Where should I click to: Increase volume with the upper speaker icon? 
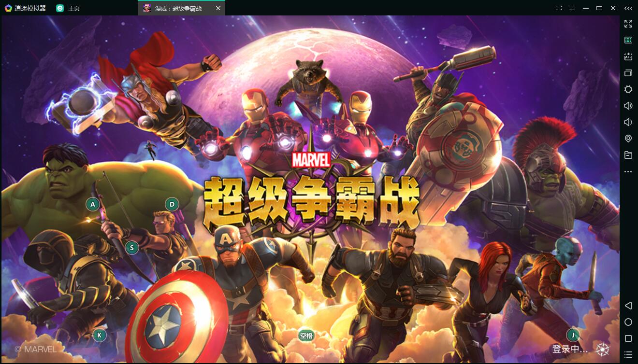point(628,106)
